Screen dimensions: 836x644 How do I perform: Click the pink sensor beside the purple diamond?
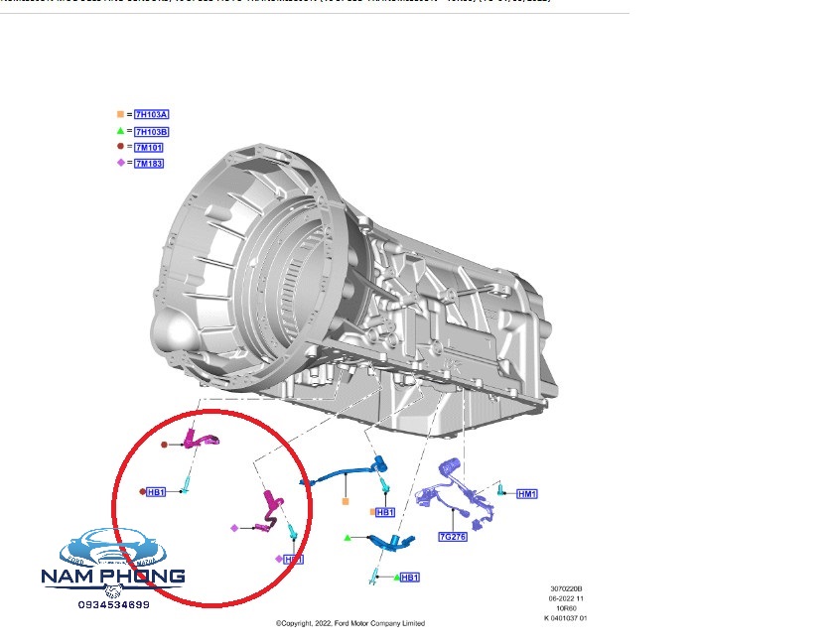[270, 511]
